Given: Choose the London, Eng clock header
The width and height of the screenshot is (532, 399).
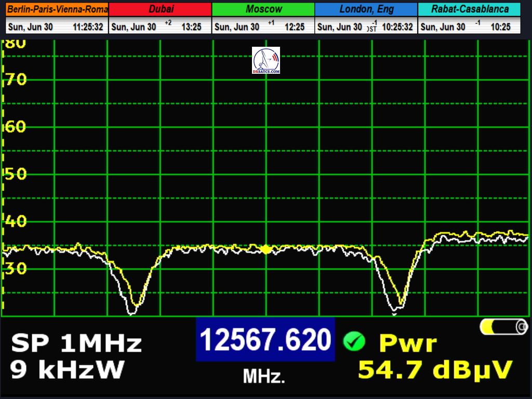Looking at the screenshot, I should pos(366,9).
